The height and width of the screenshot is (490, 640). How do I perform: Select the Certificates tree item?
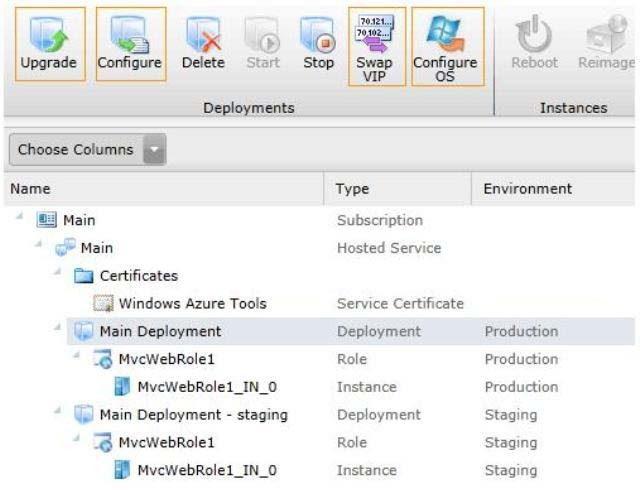(139, 276)
